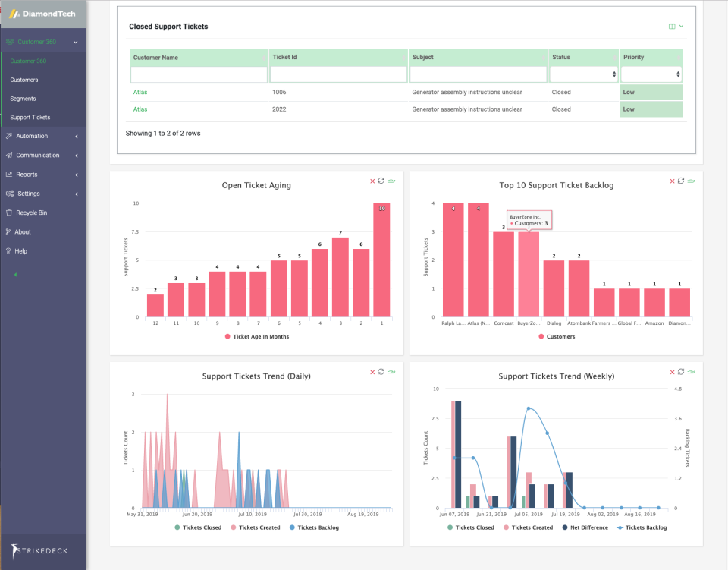Focus the Customer Name filter field
This screenshot has width=728, height=570.
(x=199, y=74)
